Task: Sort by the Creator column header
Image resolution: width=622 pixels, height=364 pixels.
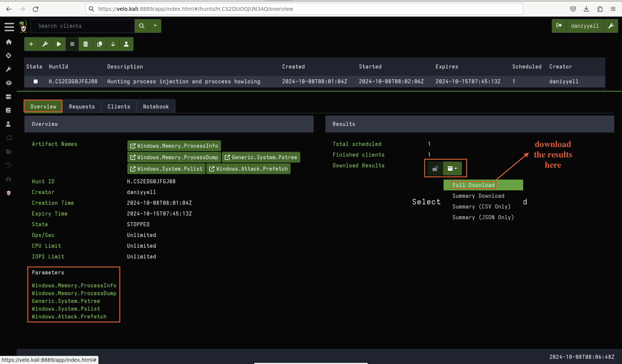Action: pyautogui.click(x=561, y=67)
